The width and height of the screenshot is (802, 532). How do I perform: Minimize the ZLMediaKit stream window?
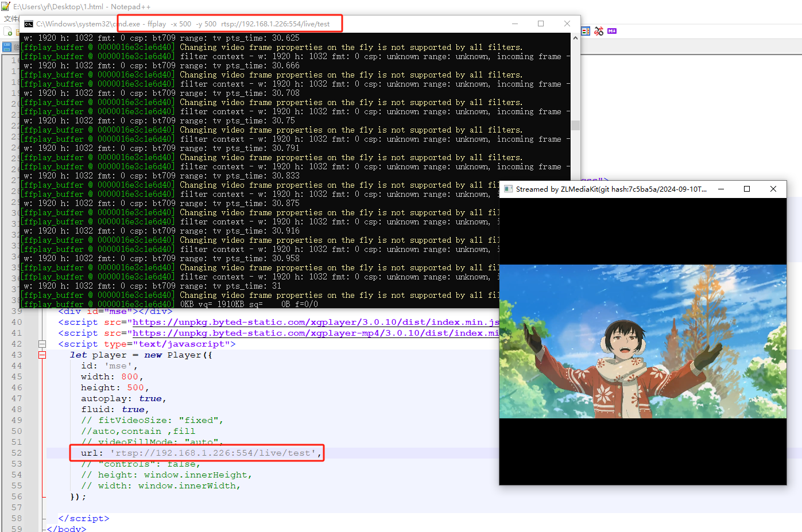[x=721, y=189]
